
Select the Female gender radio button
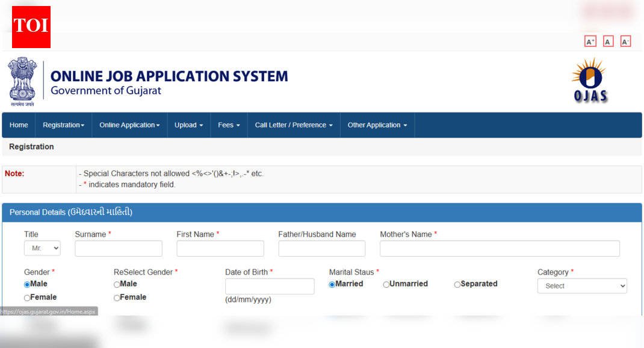tap(26, 297)
